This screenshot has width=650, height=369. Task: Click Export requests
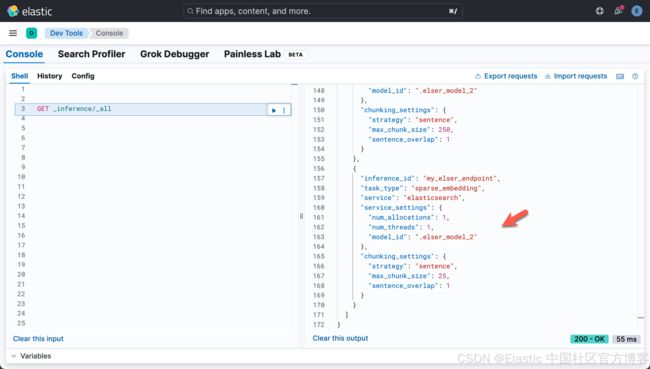coord(506,76)
